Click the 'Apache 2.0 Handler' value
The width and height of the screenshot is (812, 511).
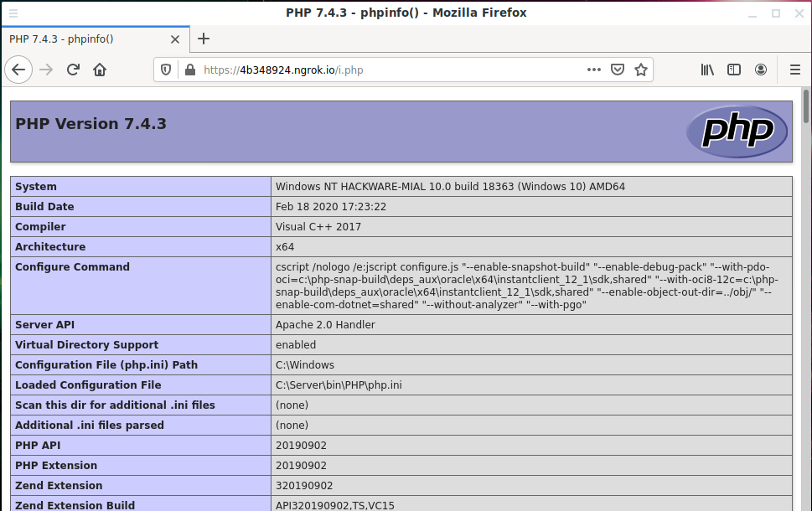(x=325, y=325)
